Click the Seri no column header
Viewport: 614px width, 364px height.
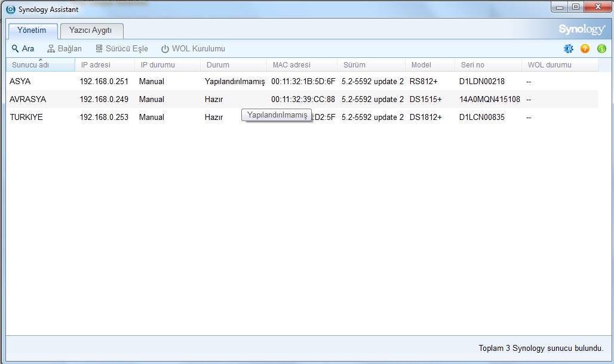pyautogui.click(x=472, y=65)
